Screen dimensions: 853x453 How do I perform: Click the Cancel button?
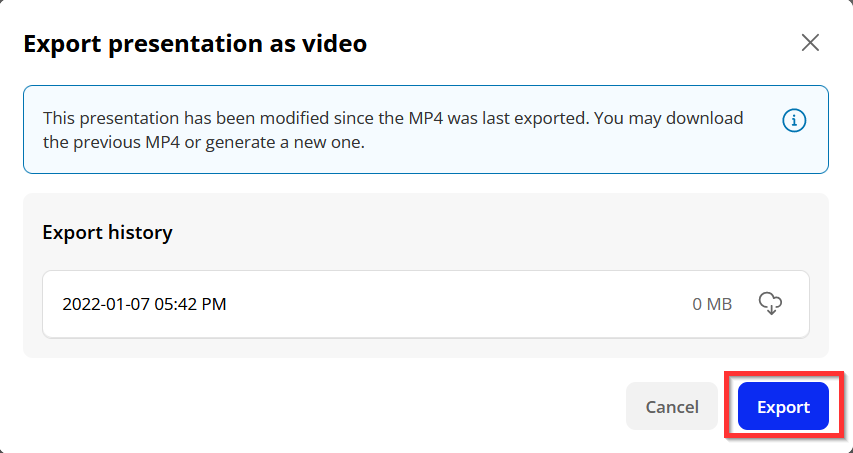pyautogui.click(x=672, y=406)
